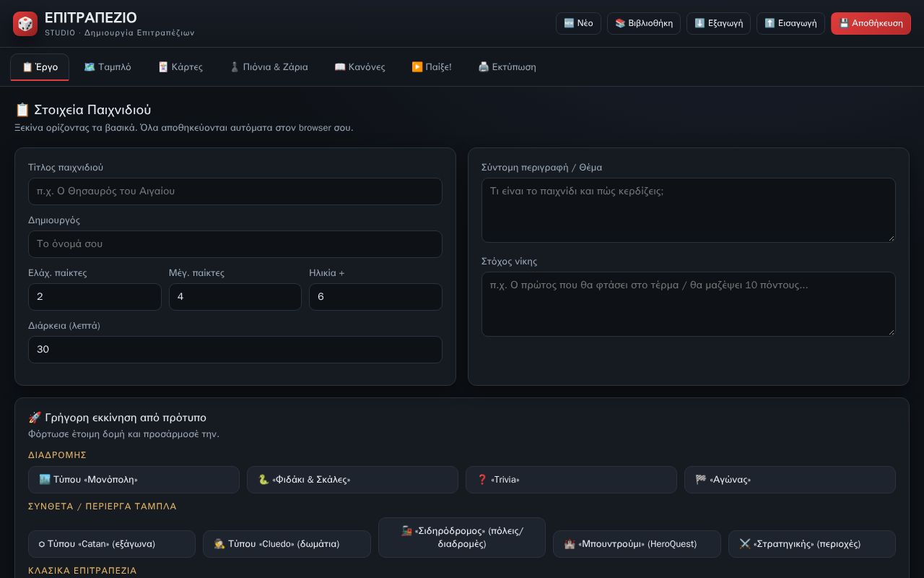924x578 pixels.
Task: Choose the «Trivia» template
Action: (x=571, y=480)
